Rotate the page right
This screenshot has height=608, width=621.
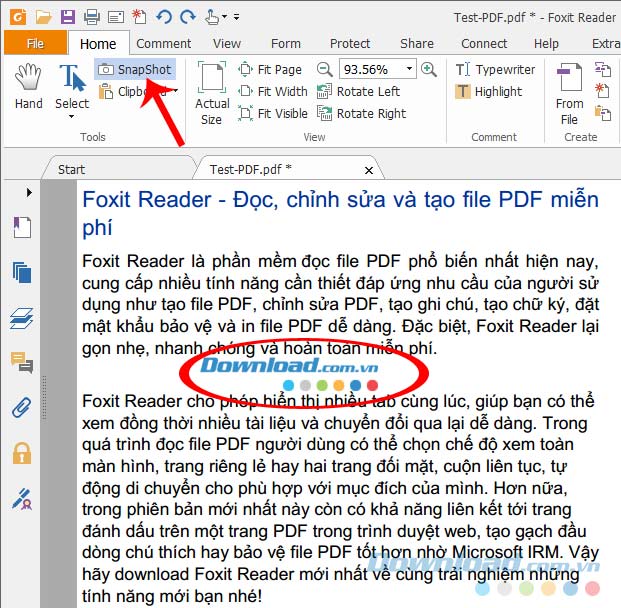click(x=362, y=114)
